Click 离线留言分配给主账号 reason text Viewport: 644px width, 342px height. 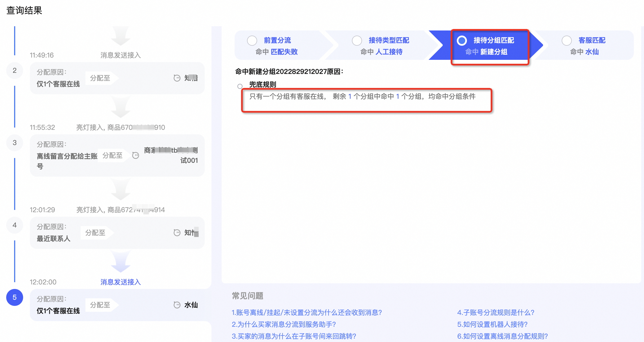pyautogui.click(x=67, y=161)
